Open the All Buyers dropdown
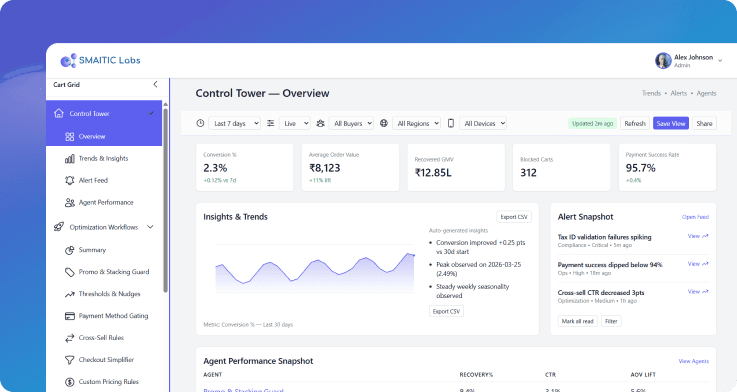Viewport: 737px width, 392px height. click(x=351, y=123)
